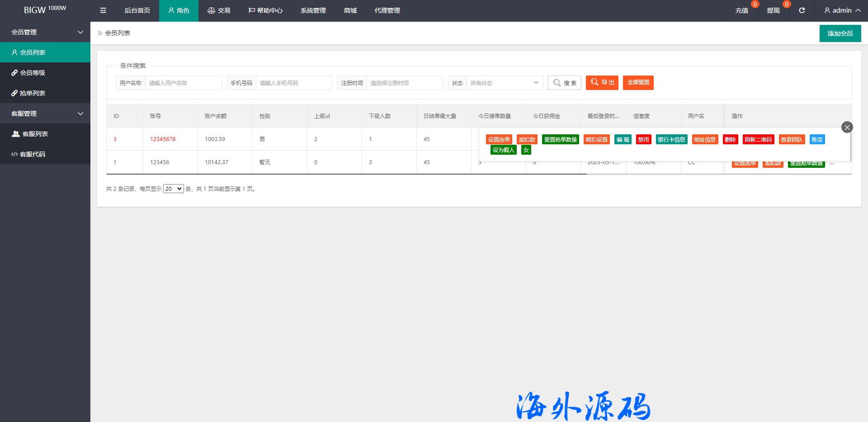The width and height of the screenshot is (868, 422).
Task: Open 客服代码 in the sidebar
Action: click(32, 154)
